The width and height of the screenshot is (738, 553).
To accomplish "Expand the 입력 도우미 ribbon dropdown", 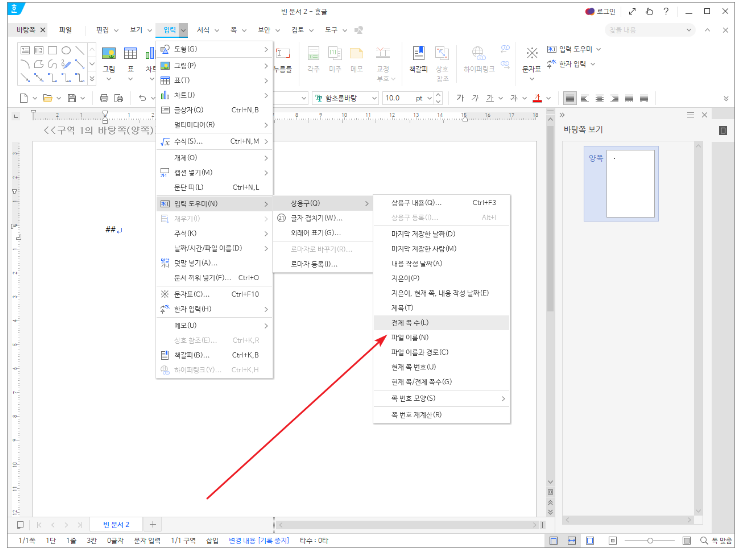I will [x=599, y=49].
